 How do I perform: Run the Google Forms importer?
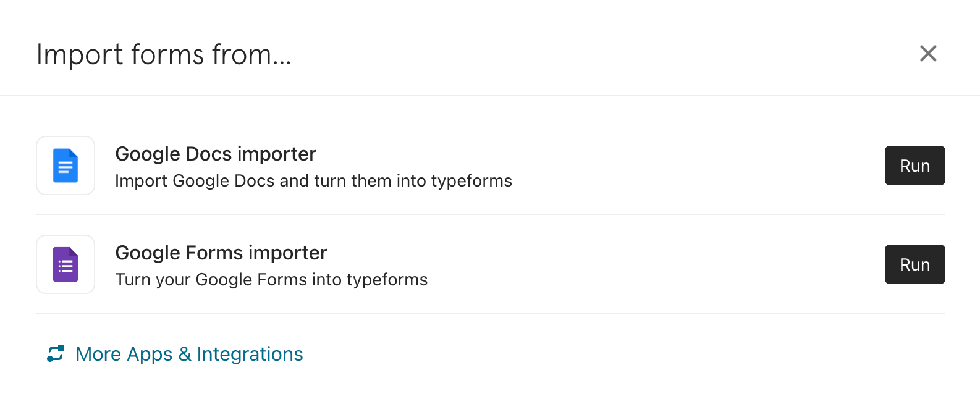pos(915,264)
